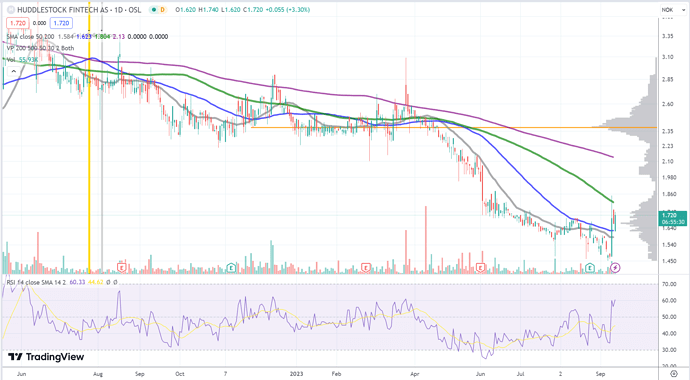Click the red 1.720 sell price box
Image resolution: width=690 pixels, height=380 pixels.
18,23
